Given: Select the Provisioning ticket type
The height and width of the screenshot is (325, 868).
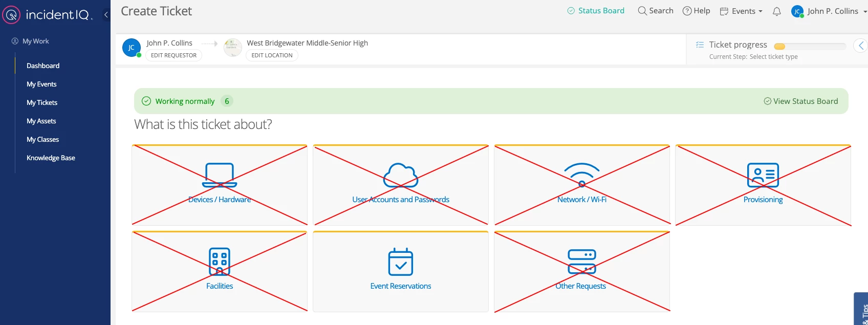Looking at the screenshot, I should (x=763, y=185).
